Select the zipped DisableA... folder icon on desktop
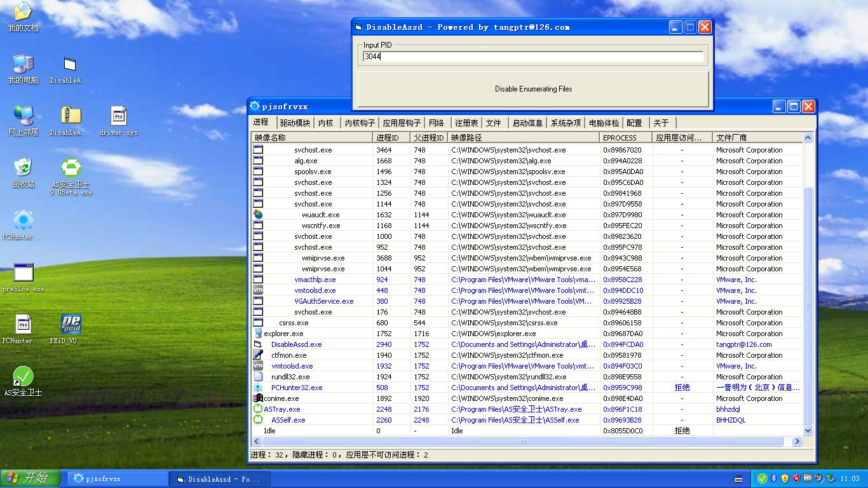 point(71,116)
